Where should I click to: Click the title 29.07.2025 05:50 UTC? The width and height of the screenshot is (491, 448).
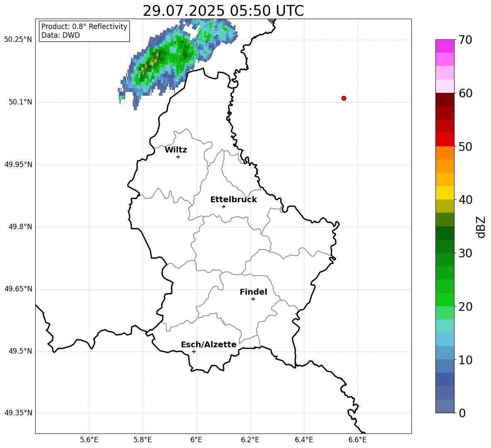pyautogui.click(x=223, y=11)
